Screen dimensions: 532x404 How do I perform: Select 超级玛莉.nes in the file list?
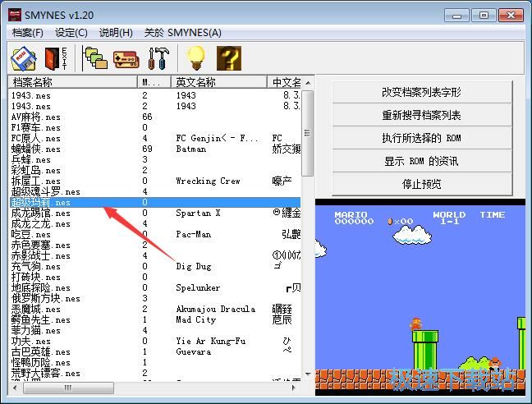pos(41,202)
